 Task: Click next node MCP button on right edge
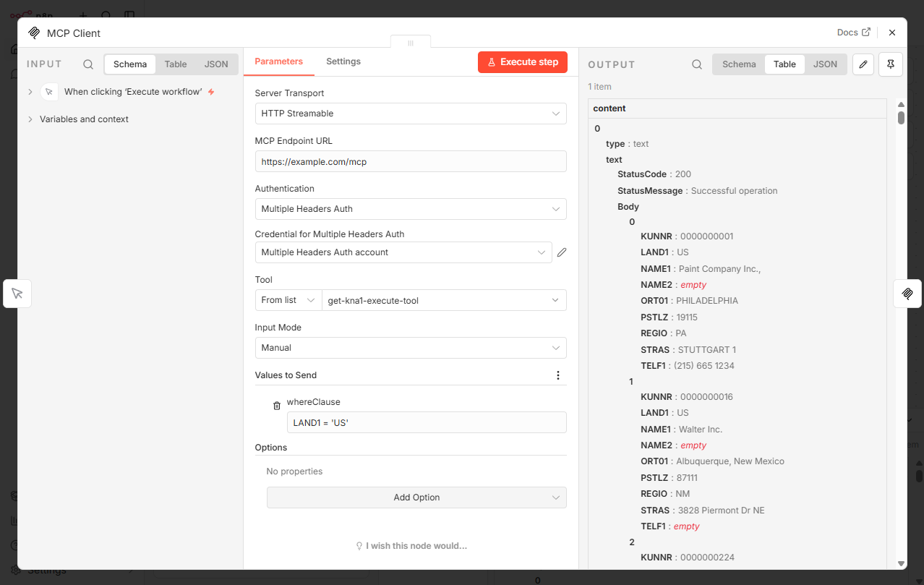coord(907,294)
